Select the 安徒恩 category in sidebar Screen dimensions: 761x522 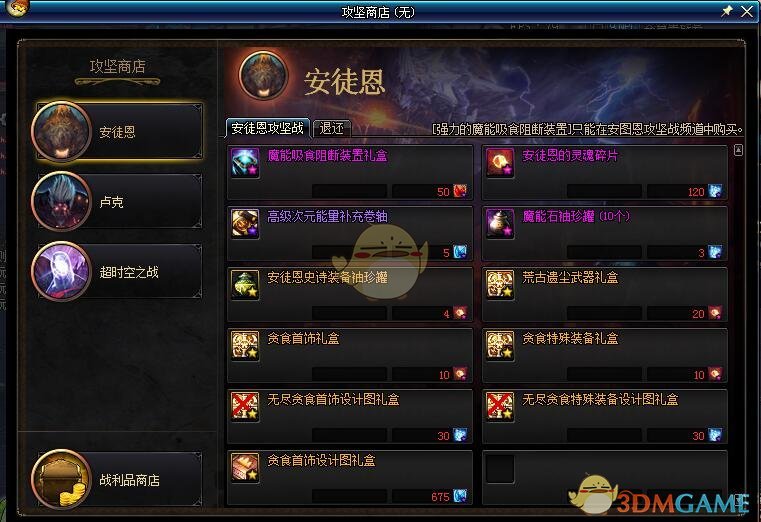click(117, 131)
